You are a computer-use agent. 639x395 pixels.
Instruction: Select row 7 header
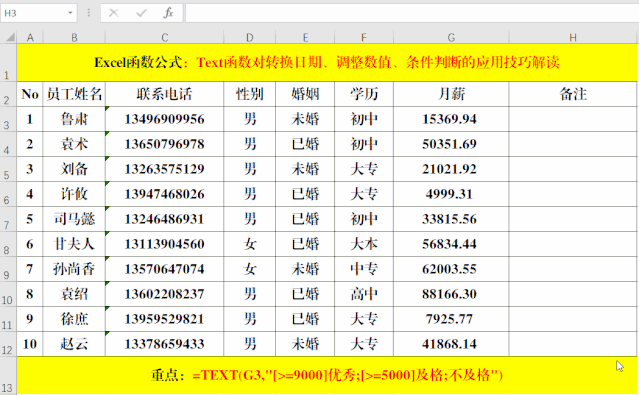click(8, 219)
